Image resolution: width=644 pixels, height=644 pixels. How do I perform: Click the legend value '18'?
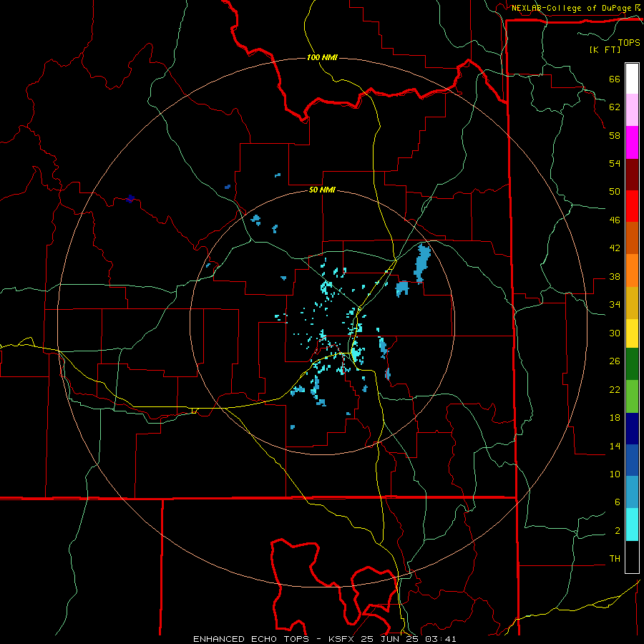pos(615,418)
